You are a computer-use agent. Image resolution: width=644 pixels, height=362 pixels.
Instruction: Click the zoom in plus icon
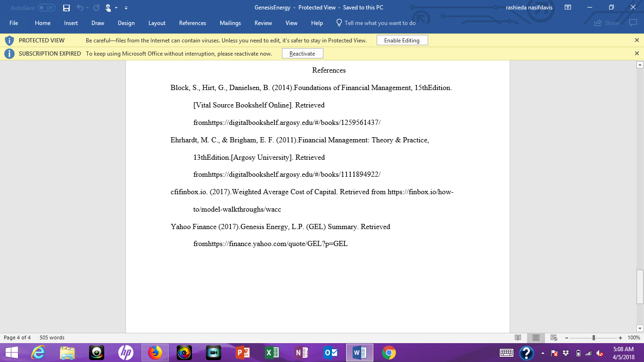[x=620, y=337]
